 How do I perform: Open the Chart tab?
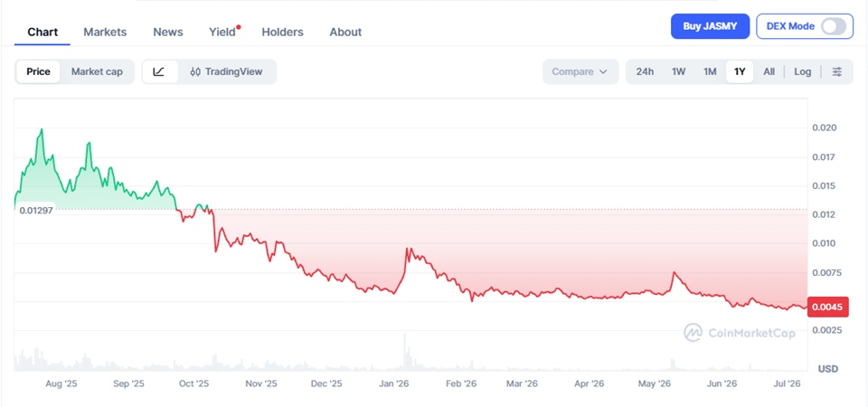pyautogui.click(x=42, y=33)
